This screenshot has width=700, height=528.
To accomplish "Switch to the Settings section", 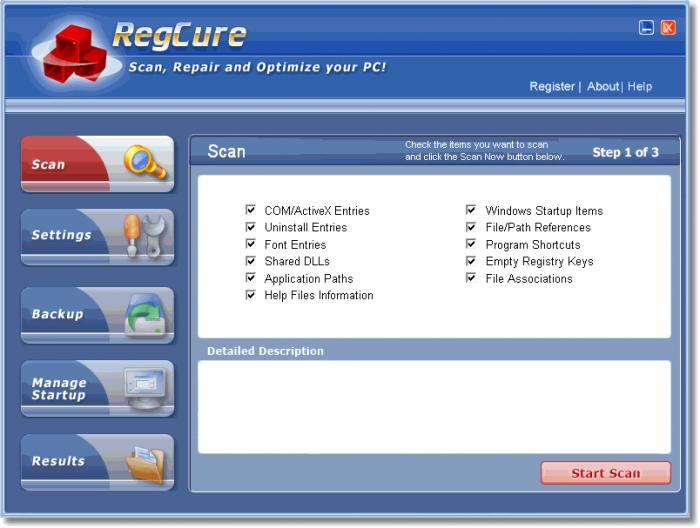I will (97, 237).
